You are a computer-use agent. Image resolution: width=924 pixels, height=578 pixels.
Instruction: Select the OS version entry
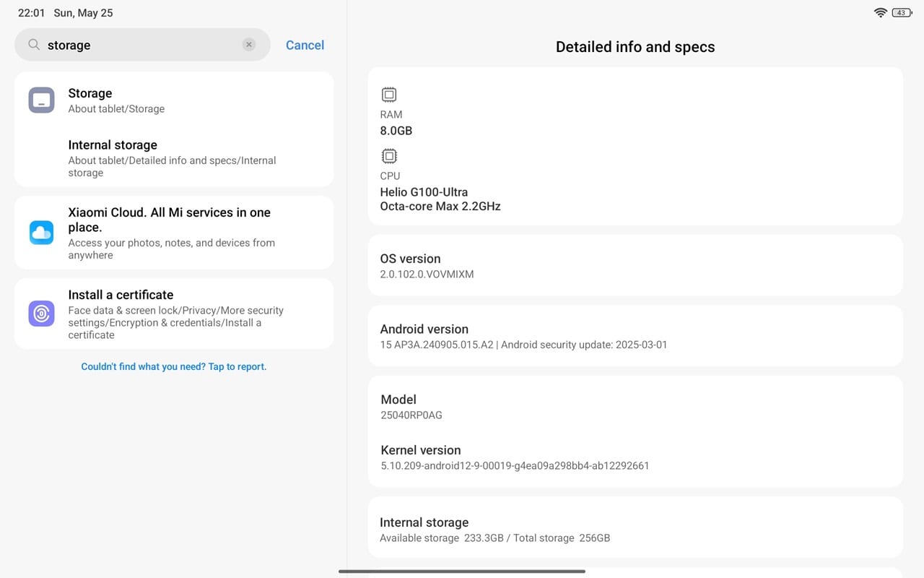coord(635,265)
